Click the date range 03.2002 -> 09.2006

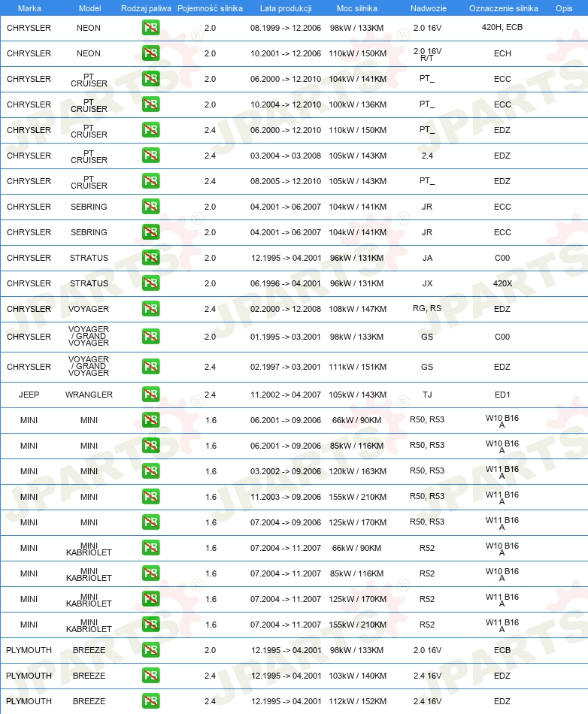coord(286,471)
